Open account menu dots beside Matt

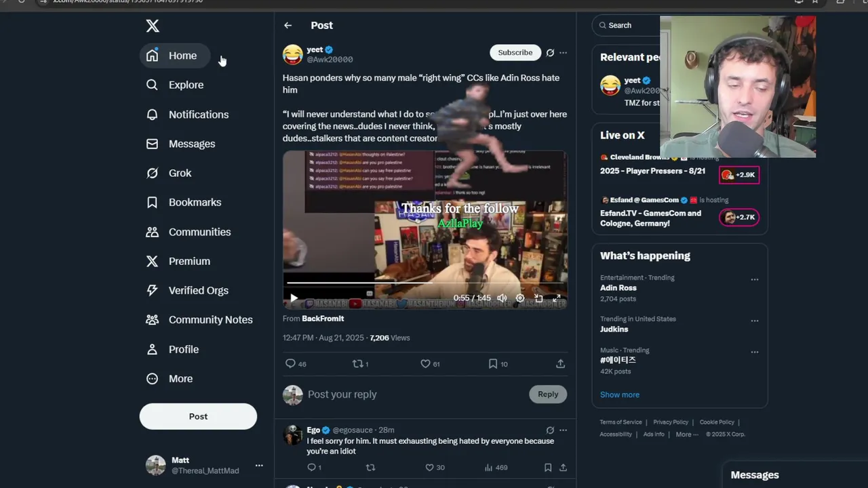tap(258, 466)
